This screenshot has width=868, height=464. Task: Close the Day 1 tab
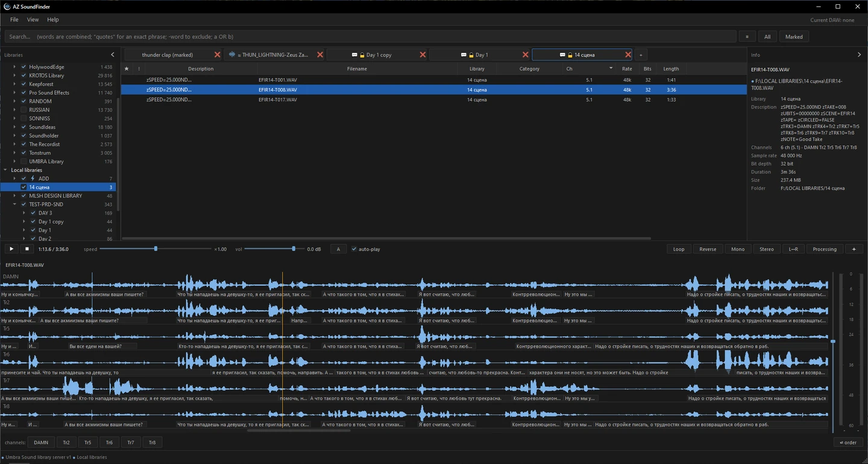click(526, 55)
